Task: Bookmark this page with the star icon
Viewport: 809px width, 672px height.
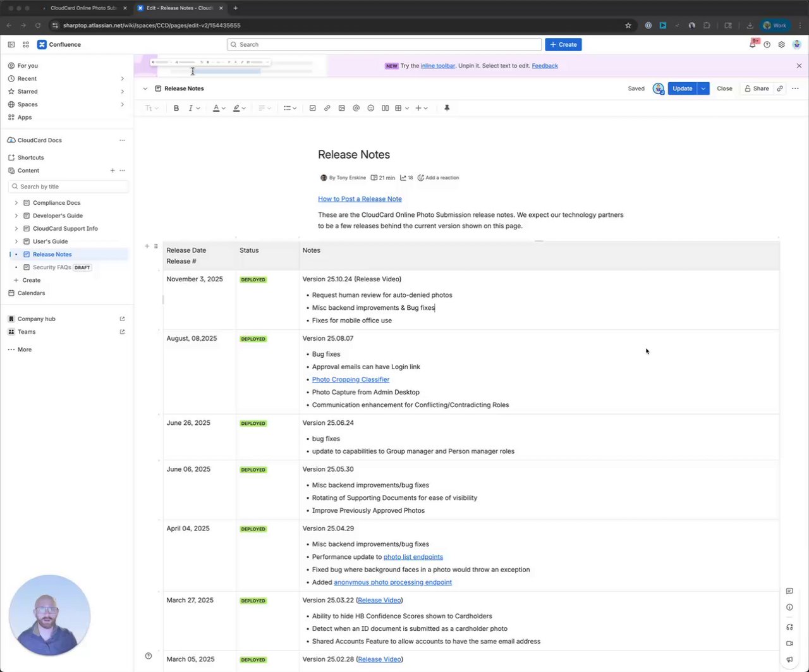Action: pyautogui.click(x=628, y=25)
